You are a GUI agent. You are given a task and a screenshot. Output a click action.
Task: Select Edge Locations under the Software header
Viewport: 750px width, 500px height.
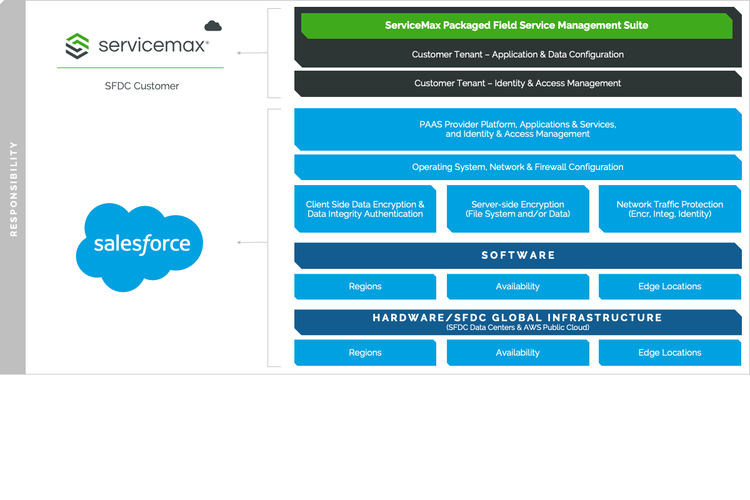coord(669,286)
